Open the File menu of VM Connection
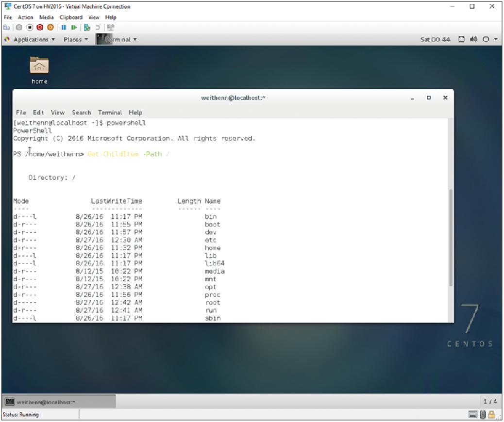The height and width of the screenshot is (422, 504). point(8,17)
